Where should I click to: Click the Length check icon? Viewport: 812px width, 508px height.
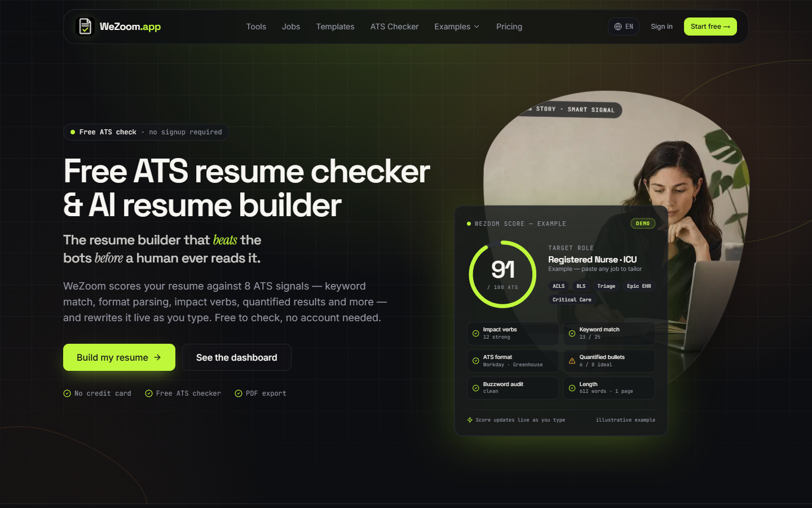tap(572, 388)
